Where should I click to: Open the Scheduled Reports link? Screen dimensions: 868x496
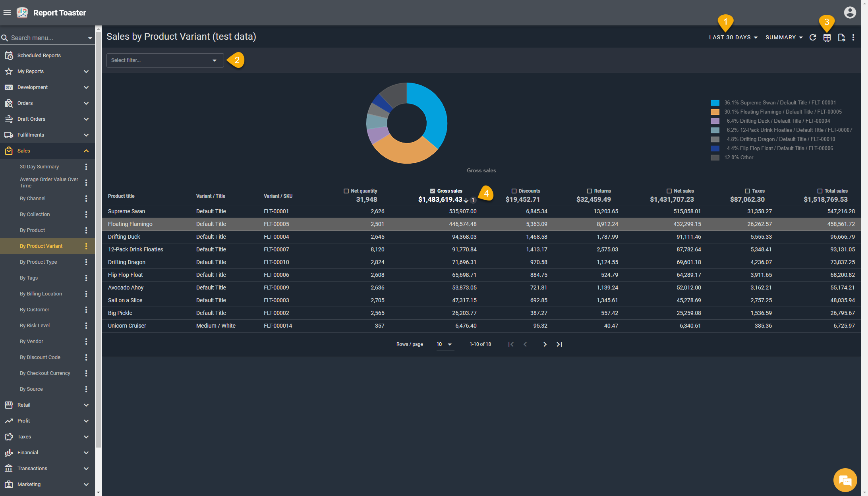click(x=39, y=56)
